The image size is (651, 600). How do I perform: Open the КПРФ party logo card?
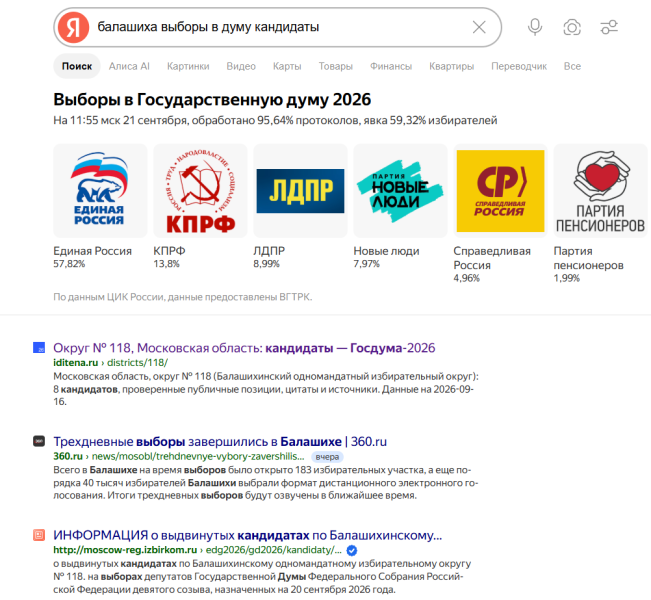pyautogui.click(x=201, y=191)
